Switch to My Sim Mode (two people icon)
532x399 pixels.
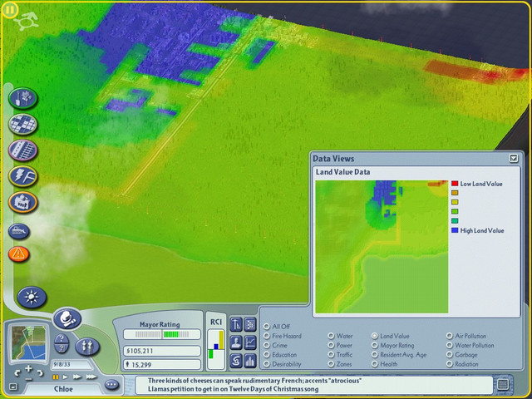point(87,347)
